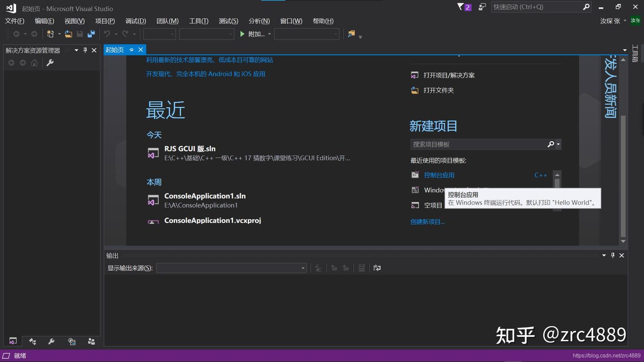The image size is (644, 362).
Task: Switch to the Class View tab icon
Action: pyautogui.click(x=33, y=341)
